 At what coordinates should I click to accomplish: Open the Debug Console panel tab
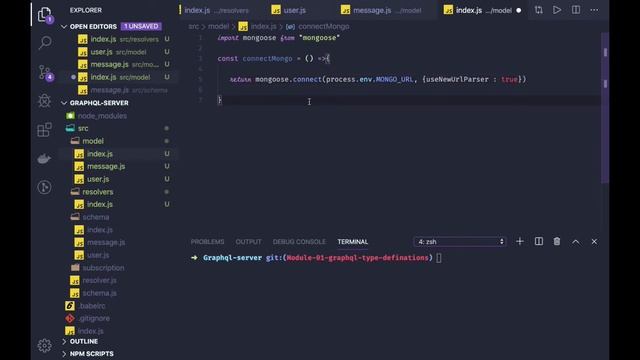299,242
